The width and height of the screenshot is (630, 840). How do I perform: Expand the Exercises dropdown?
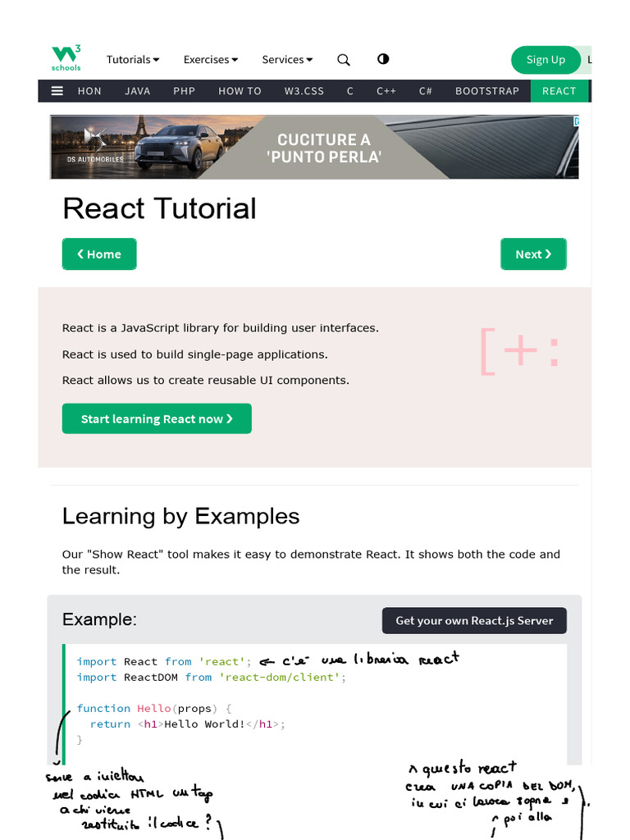click(x=211, y=59)
